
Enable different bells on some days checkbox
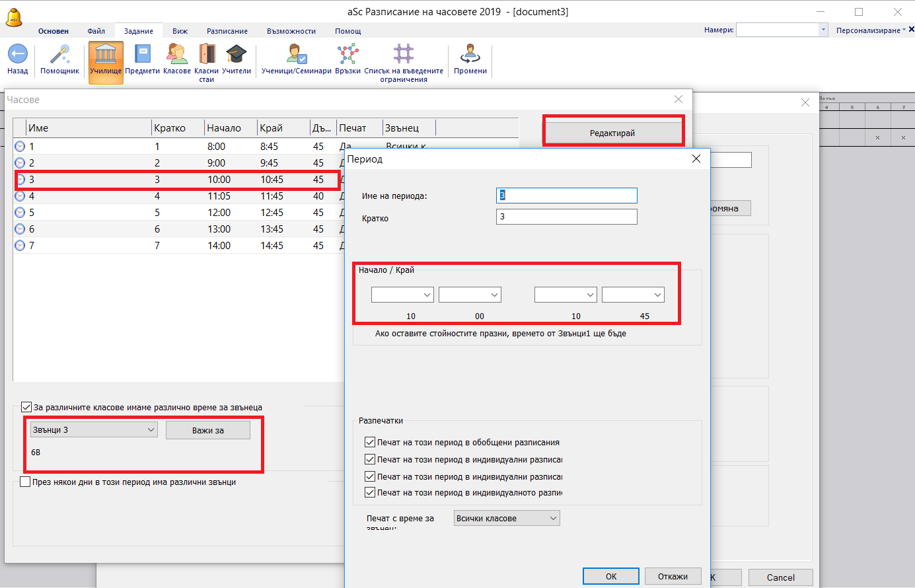point(25,482)
